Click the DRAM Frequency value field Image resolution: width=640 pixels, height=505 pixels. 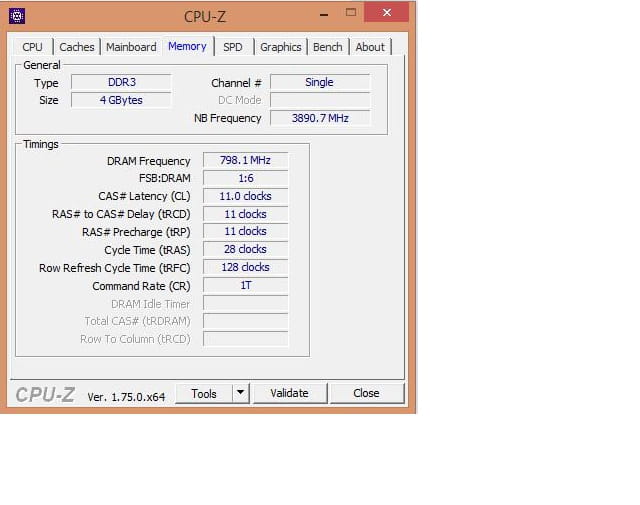[x=245, y=161]
